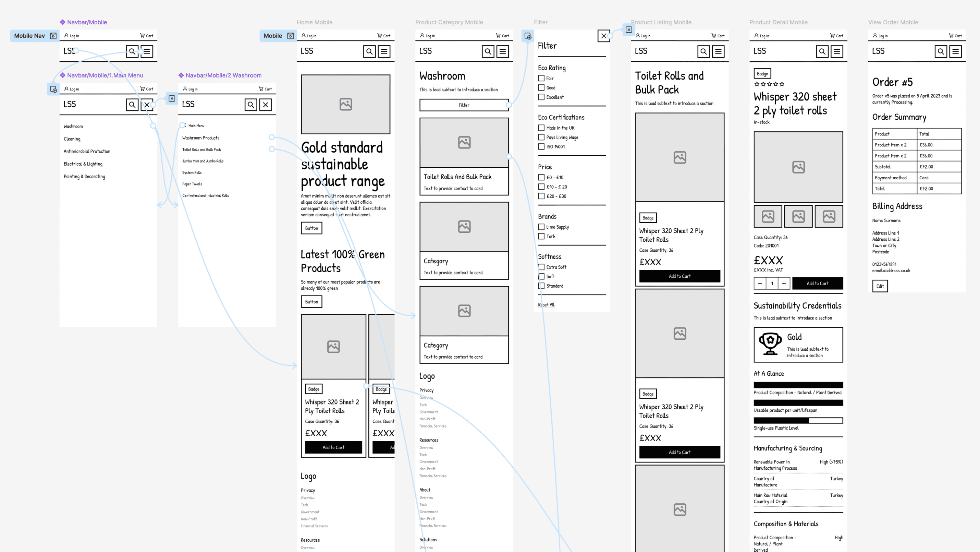Tick the Fair eco rating checkbox
This screenshot has height=552, width=980.
(x=541, y=79)
